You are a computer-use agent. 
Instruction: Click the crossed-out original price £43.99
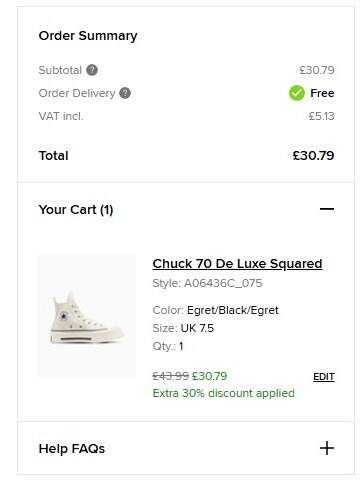click(171, 376)
